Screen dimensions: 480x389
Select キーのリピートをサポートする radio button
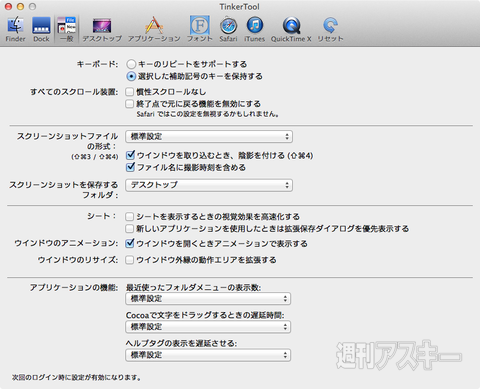131,64
